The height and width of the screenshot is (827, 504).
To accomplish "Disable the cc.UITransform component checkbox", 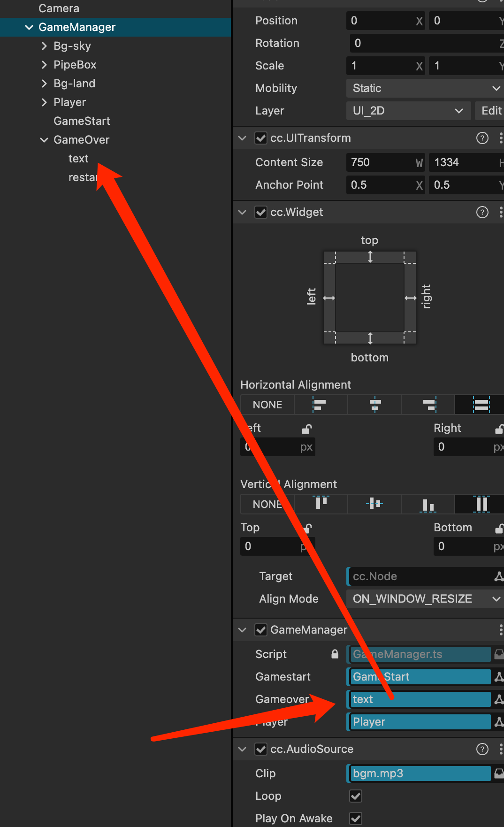I will [x=261, y=138].
